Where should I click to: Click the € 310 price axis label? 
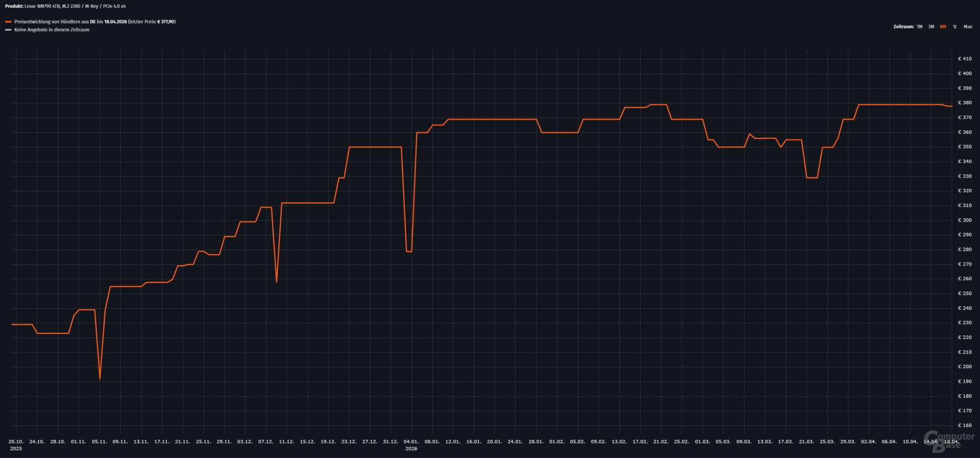point(965,205)
